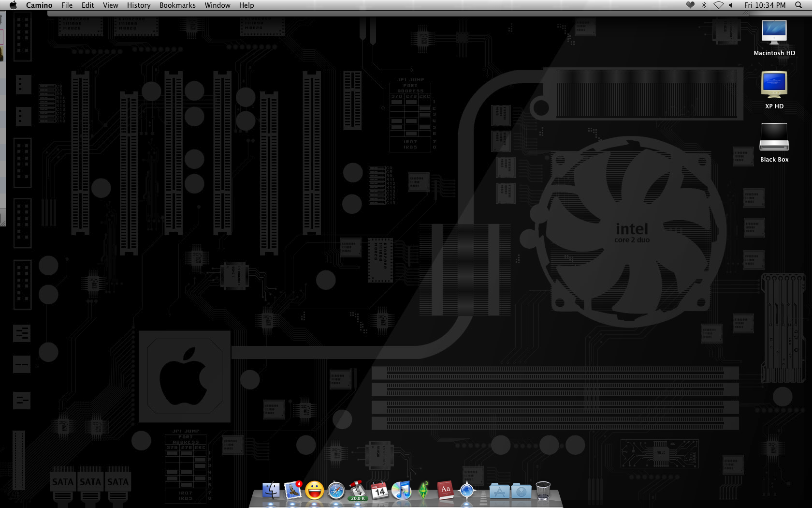Open iCal calendar showing Aug 14
812x508 pixels.
(379, 491)
